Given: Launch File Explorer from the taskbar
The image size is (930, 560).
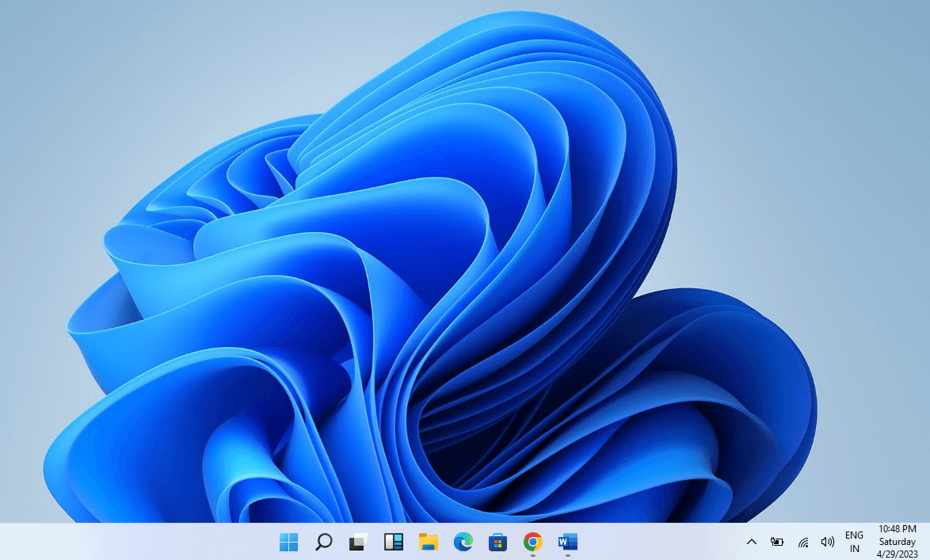Looking at the screenshot, I should pos(429,542).
